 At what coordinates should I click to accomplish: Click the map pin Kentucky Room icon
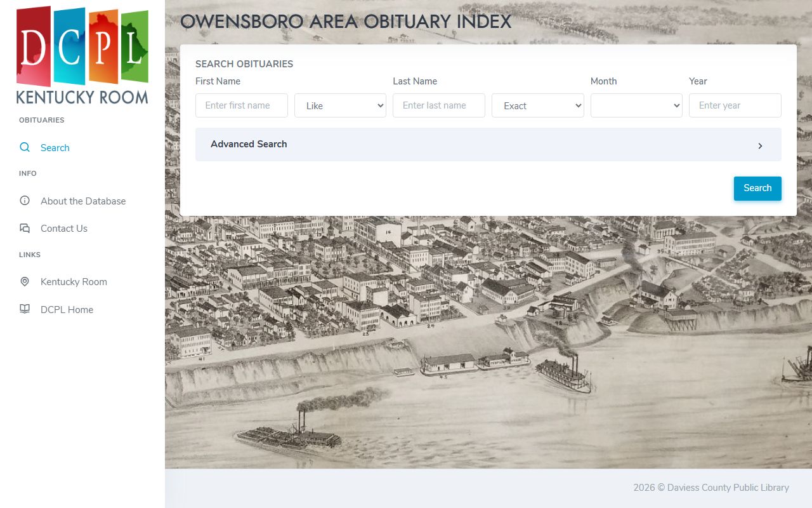coord(25,281)
